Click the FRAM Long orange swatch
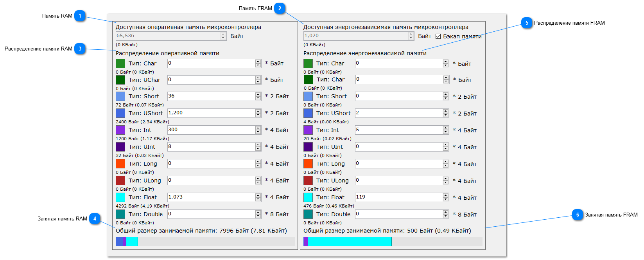The image size is (644, 260). coord(308,164)
